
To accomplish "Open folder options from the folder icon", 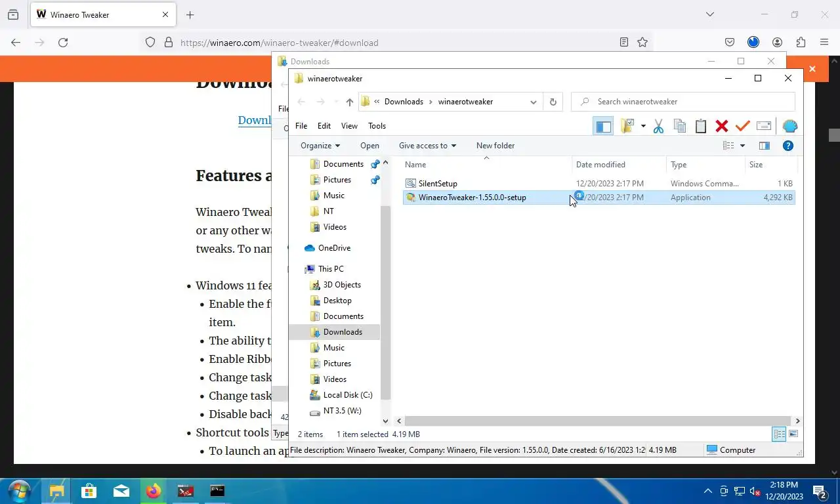I will (627, 126).
